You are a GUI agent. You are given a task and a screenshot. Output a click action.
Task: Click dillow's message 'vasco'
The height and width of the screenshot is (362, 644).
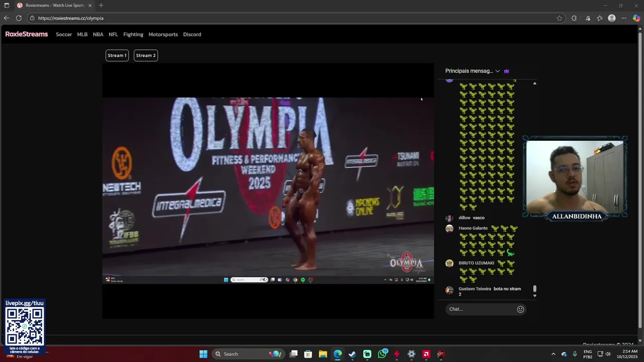[x=478, y=218]
